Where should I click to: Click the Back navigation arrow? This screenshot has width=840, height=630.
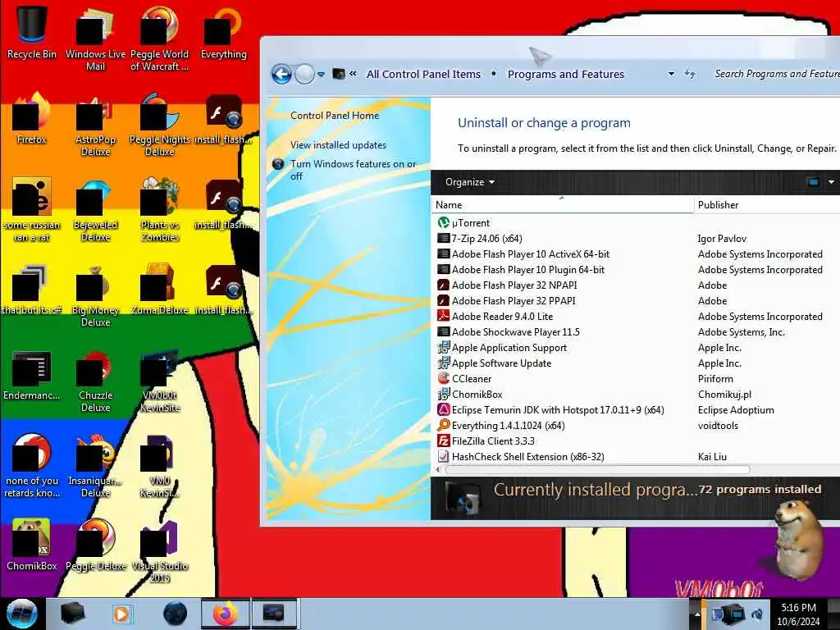click(281, 74)
